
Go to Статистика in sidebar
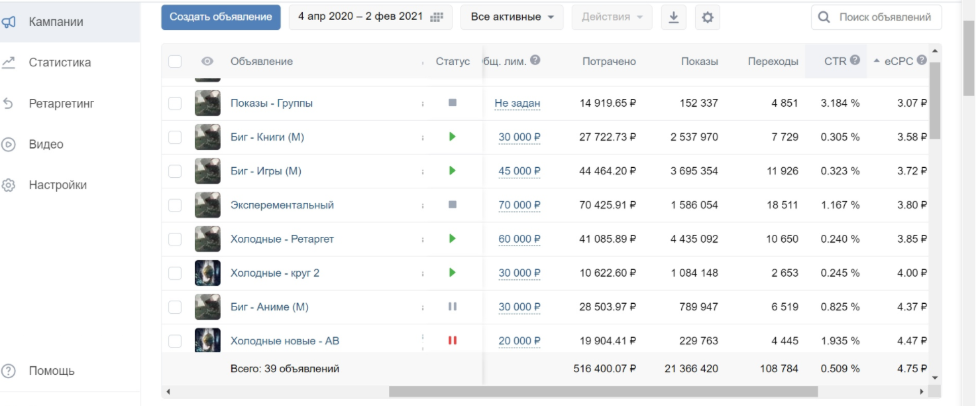60,62
